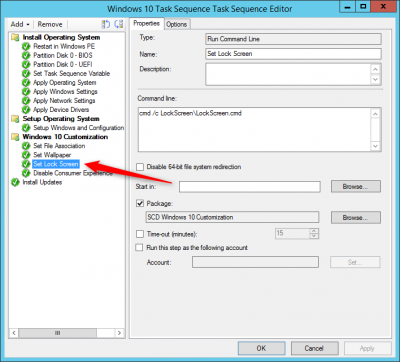Image resolution: width=400 pixels, height=362 pixels.
Task: Click tree scrollbar right arrow
Action: click(120, 333)
